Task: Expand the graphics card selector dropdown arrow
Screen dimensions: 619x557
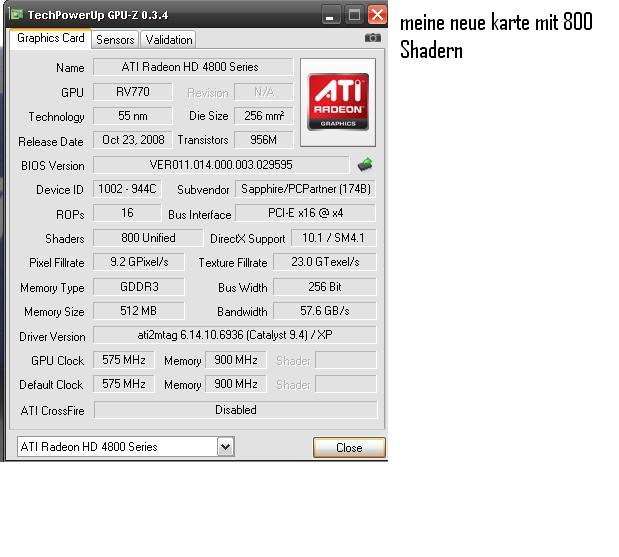Action: [x=226, y=447]
